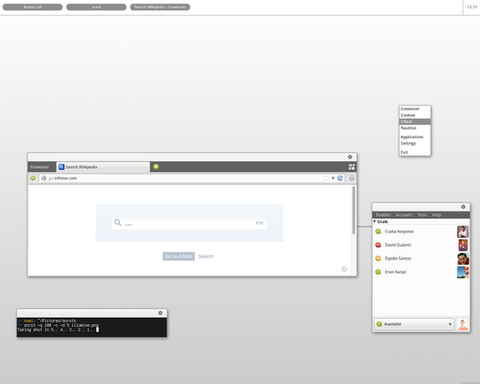
Task: Click the site identity globe icon
Action: point(44,178)
